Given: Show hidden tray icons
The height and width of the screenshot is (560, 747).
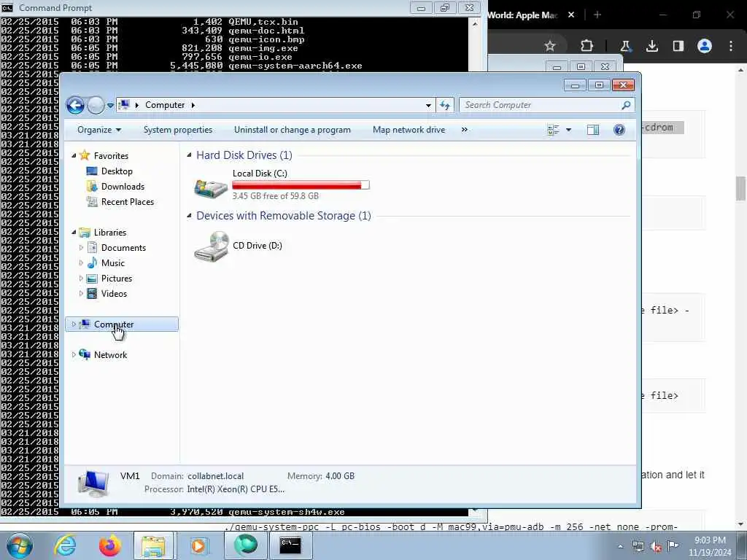Looking at the screenshot, I should pos(620,546).
